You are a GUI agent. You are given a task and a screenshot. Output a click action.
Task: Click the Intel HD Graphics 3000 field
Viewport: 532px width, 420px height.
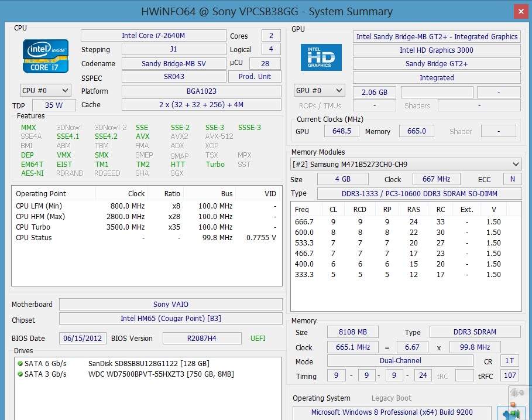coord(437,50)
